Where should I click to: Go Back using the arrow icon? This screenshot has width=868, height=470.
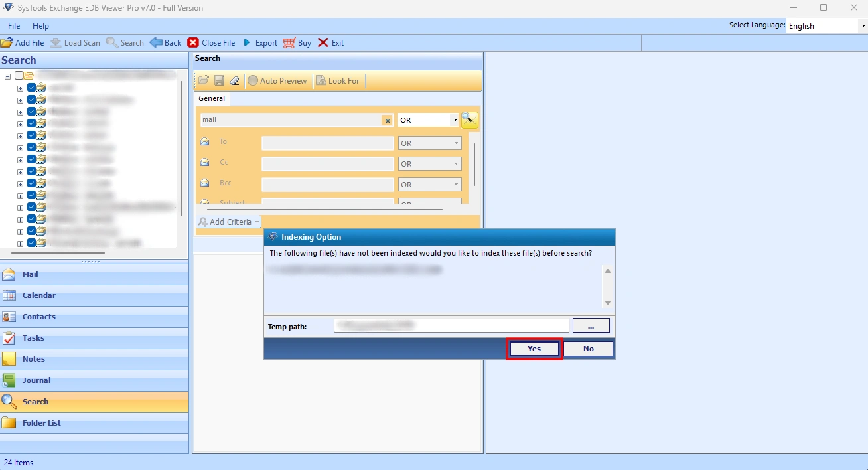[x=156, y=42]
